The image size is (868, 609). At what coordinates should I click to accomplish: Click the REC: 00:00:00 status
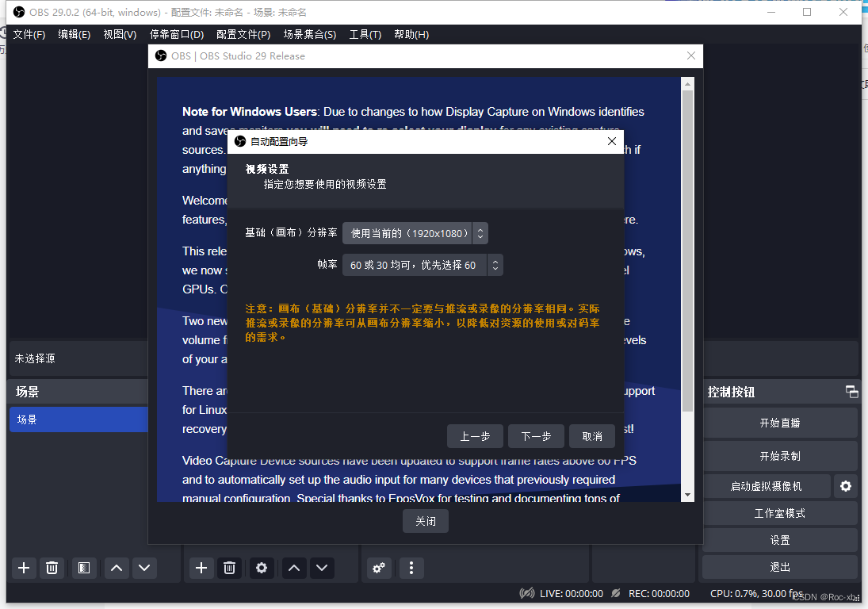coord(659,593)
